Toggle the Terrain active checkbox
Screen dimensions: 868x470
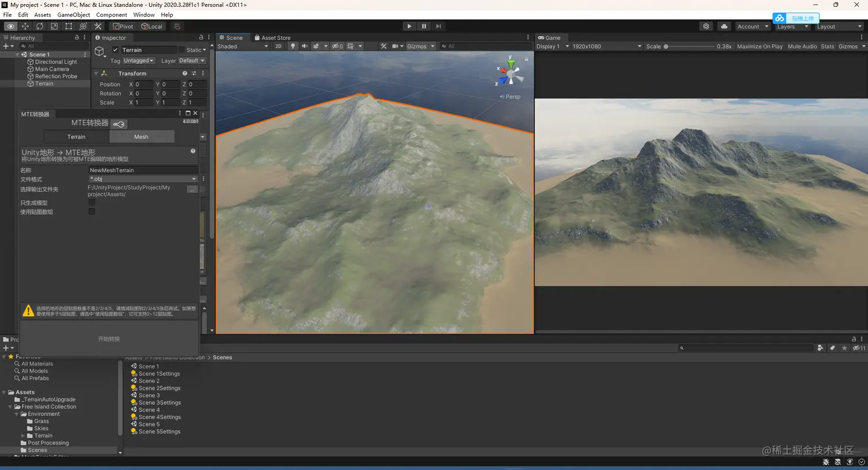click(115, 50)
